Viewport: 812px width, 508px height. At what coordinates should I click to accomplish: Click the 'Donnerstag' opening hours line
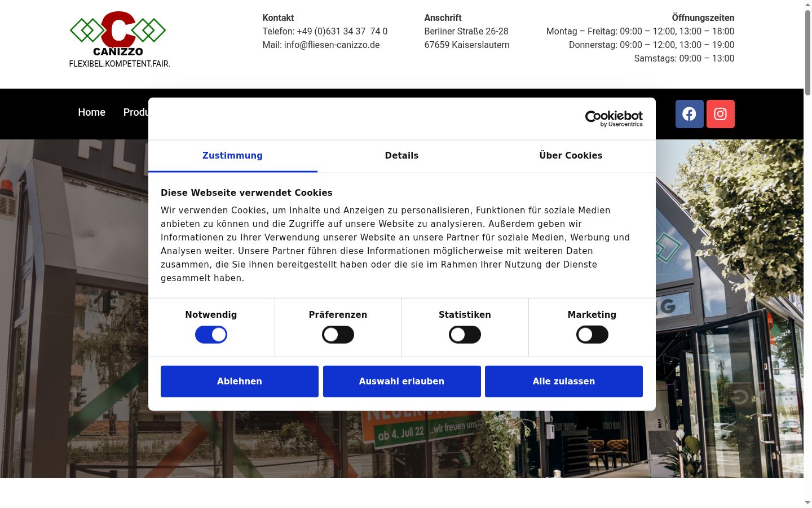tap(651, 45)
